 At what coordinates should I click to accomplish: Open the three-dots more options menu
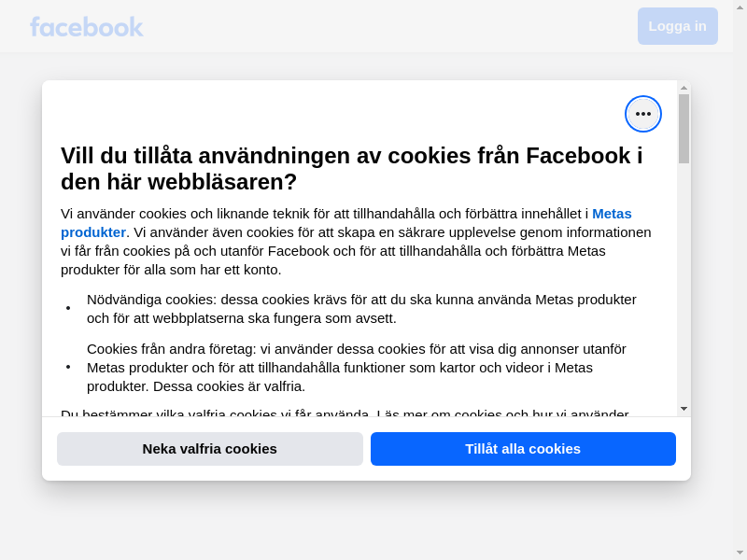[642, 114]
